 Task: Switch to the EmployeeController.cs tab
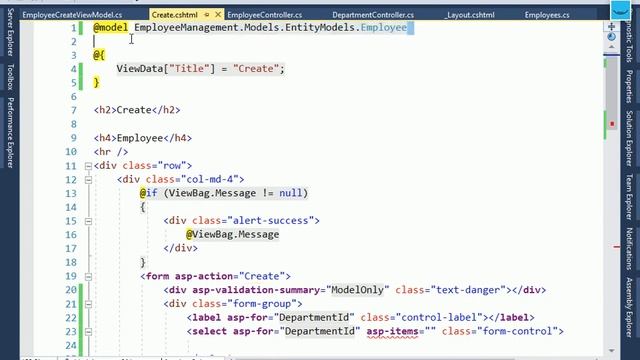click(264, 15)
